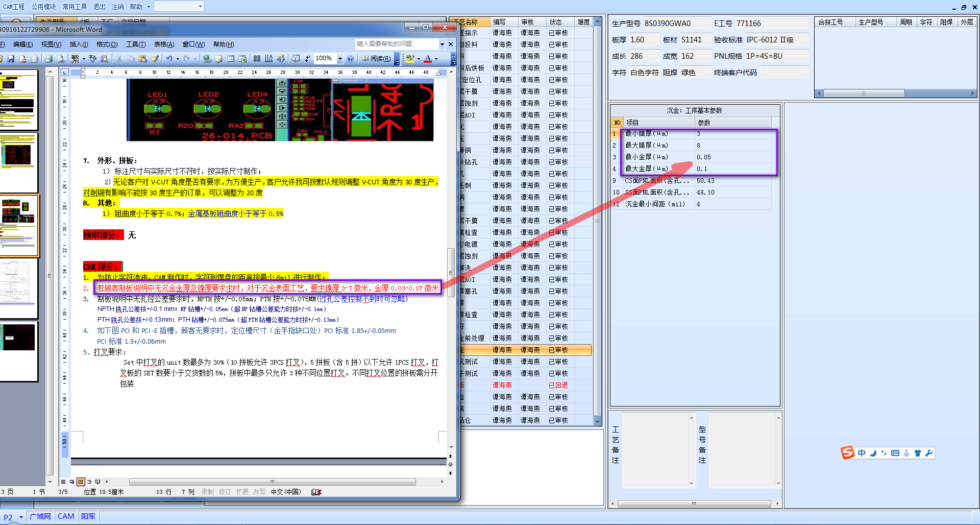
Task: Click the help question input field
Action: click(397, 44)
